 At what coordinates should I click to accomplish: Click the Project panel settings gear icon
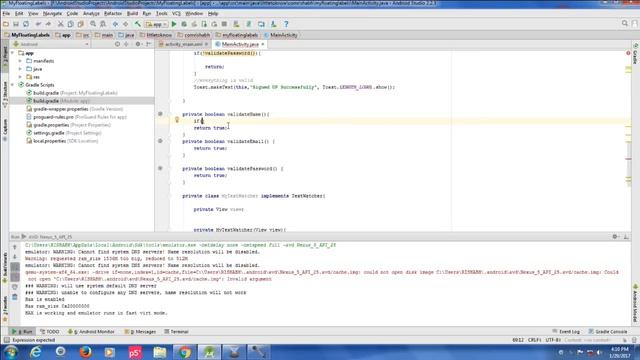(138, 44)
